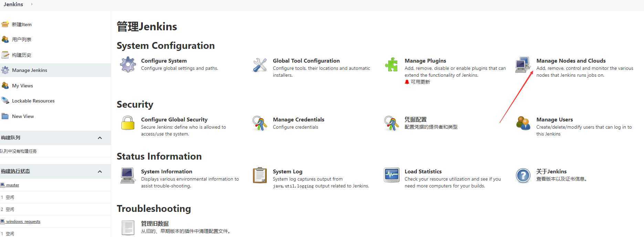
Task: Open 新建Item in the sidebar
Action: [x=22, y=24]
